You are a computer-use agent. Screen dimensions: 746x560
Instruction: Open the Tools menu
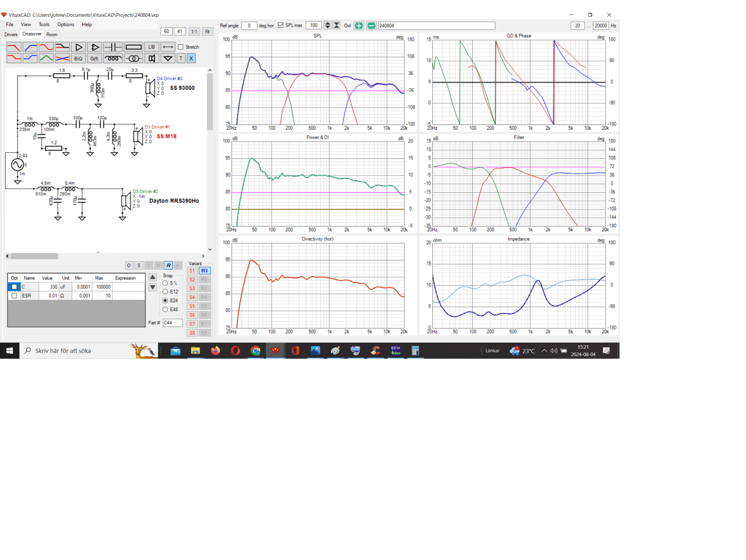44,24
